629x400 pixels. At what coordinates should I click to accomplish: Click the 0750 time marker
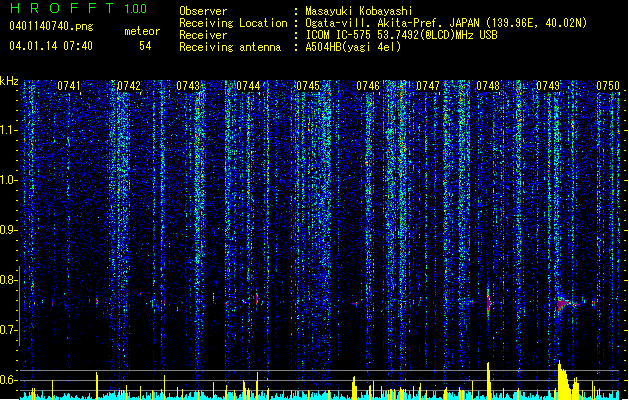tap(608, 85)
